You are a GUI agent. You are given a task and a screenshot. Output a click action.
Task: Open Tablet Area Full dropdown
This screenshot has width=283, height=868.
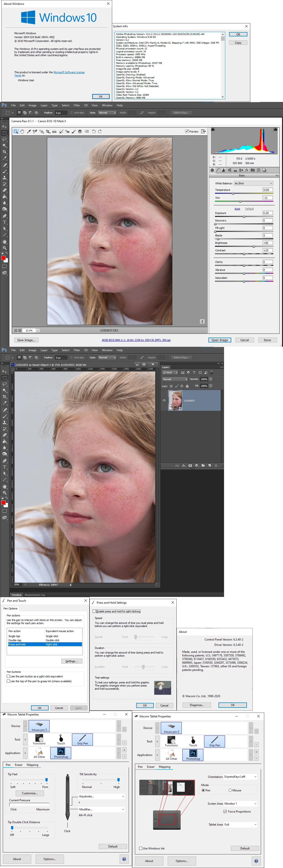tap(240, 824)
